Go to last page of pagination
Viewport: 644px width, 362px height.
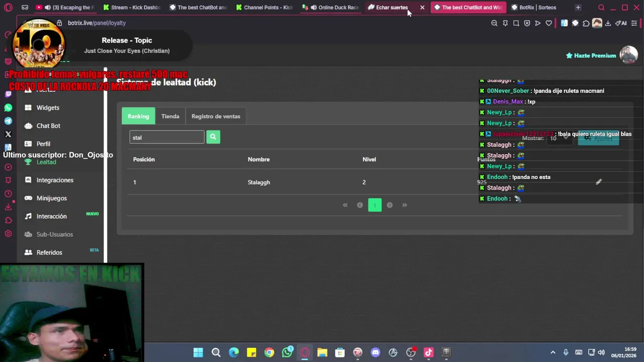405,205
